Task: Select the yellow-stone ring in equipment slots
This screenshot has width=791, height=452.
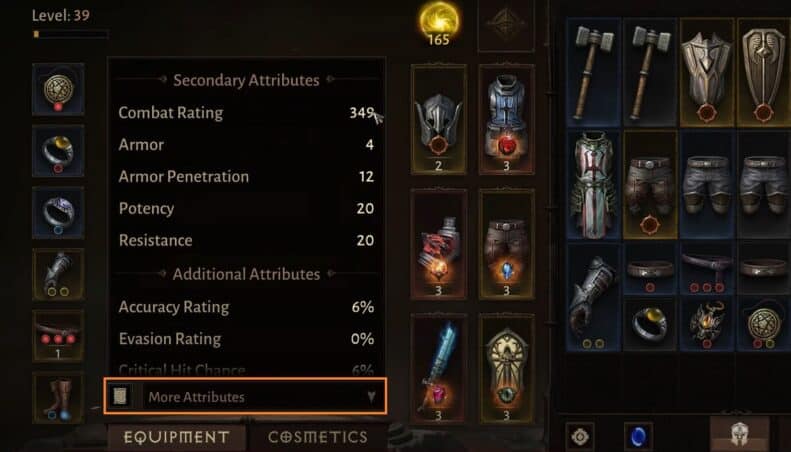Action: pyautogui.click(x=58, y=151)
